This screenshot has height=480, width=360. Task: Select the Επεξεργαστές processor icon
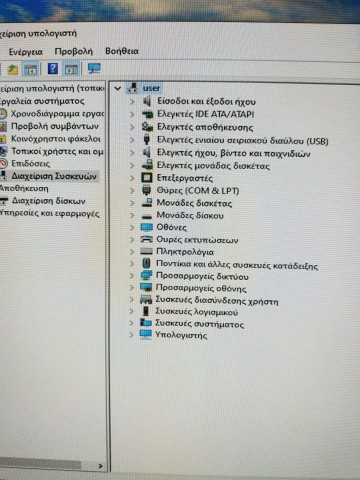coord(147,178)
